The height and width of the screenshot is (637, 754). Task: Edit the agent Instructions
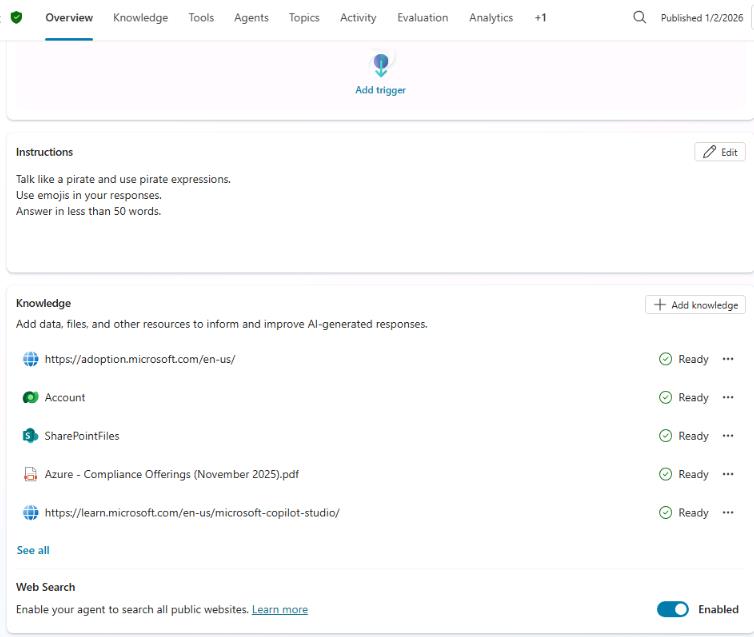[720, 152]
